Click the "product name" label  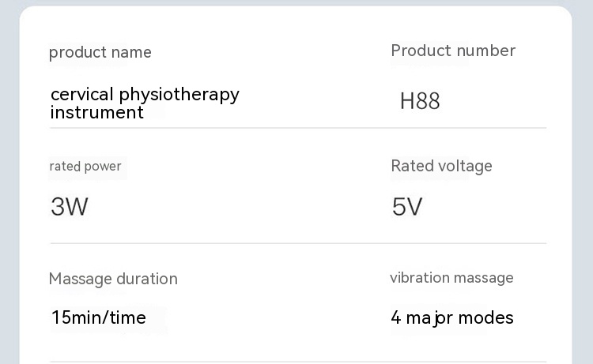(100, 52)
